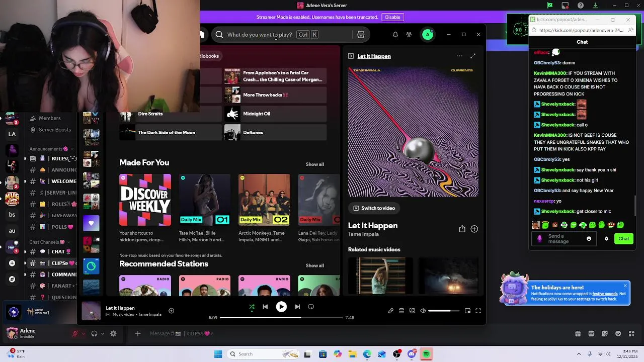Open the Midnight Oil shortcut tile
644x362 pixels.
[x=275, y=114]
